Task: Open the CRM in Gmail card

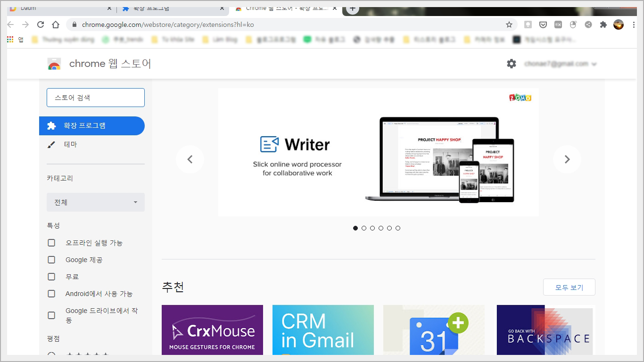Action: coord(323,330)
